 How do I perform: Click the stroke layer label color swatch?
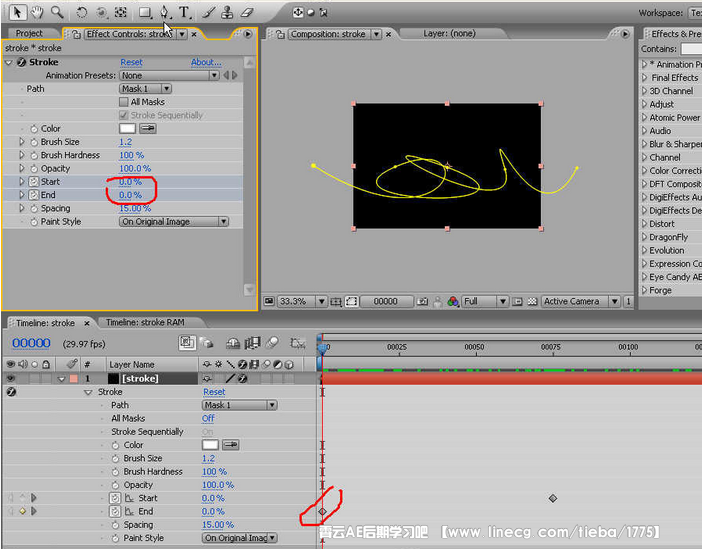[x=73, y=379]
